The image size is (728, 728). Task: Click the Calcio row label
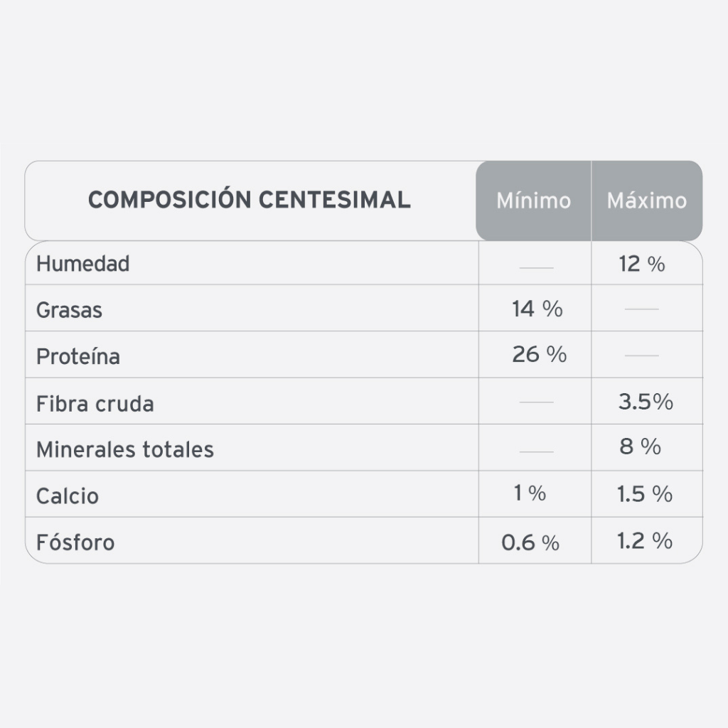pos(68,496)
